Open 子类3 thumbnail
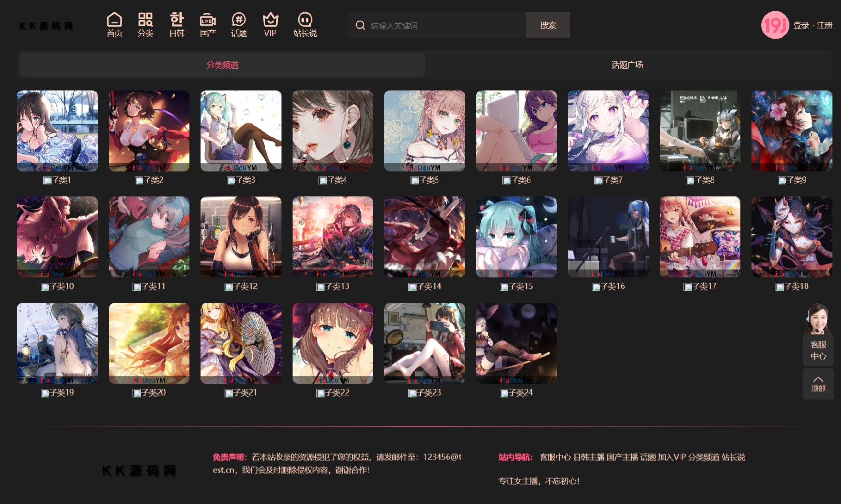The width and height of the screenshot is (841, 504). (241, 131)
